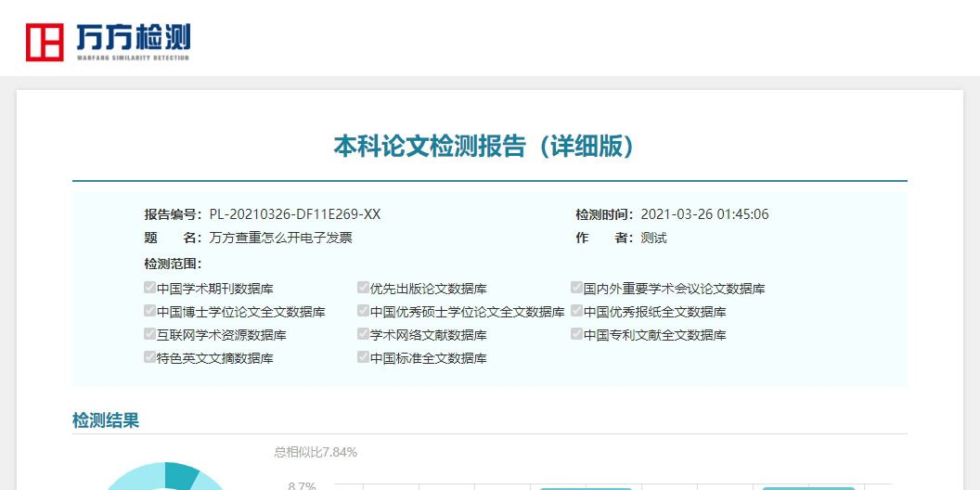Toggle 中国专利文献全文数据库 checkbox
The image size is (980, 490).
pos(576,334)
